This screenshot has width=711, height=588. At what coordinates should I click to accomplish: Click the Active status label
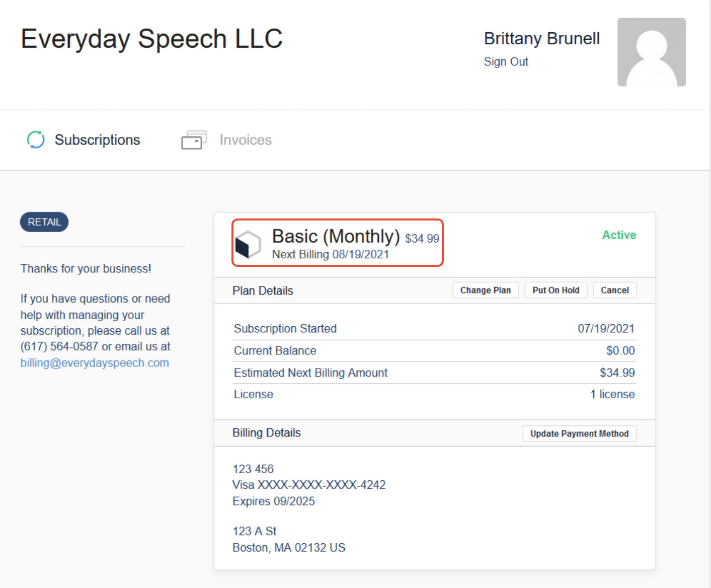(619, 235)
